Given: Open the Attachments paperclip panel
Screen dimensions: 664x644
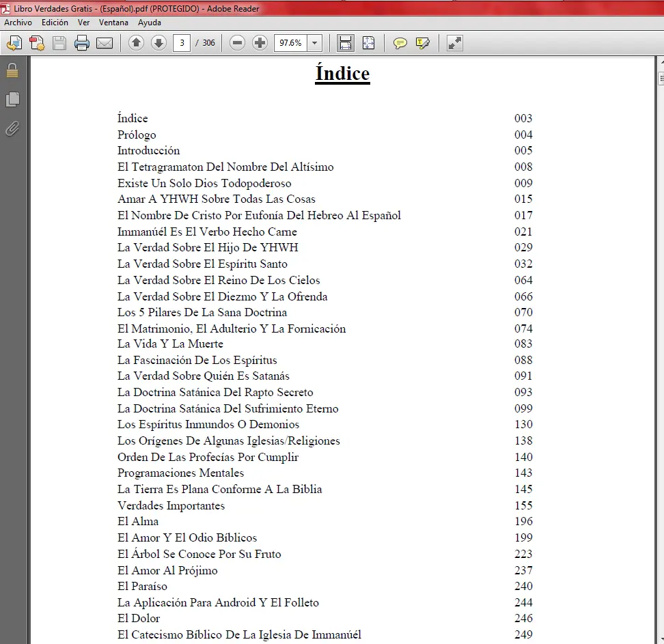Looking at the screenshot, I should click(12, 128).
